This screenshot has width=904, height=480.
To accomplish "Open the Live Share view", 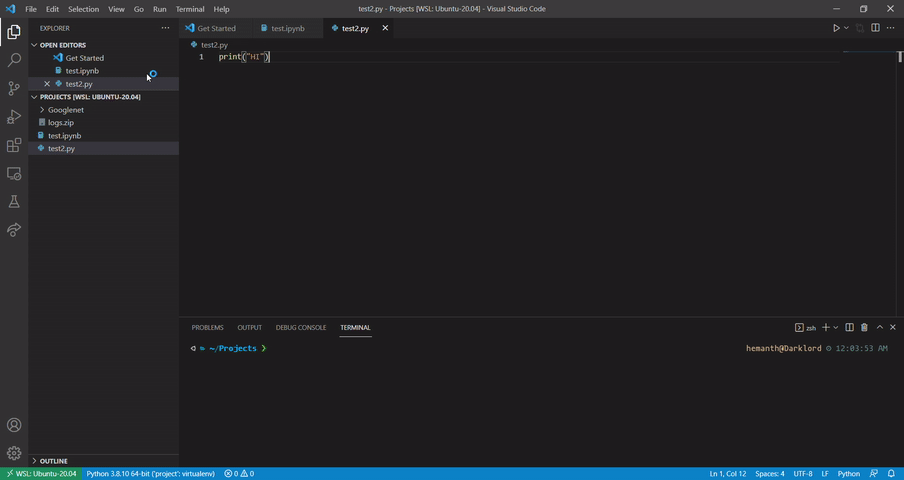I will pos(14,230).
